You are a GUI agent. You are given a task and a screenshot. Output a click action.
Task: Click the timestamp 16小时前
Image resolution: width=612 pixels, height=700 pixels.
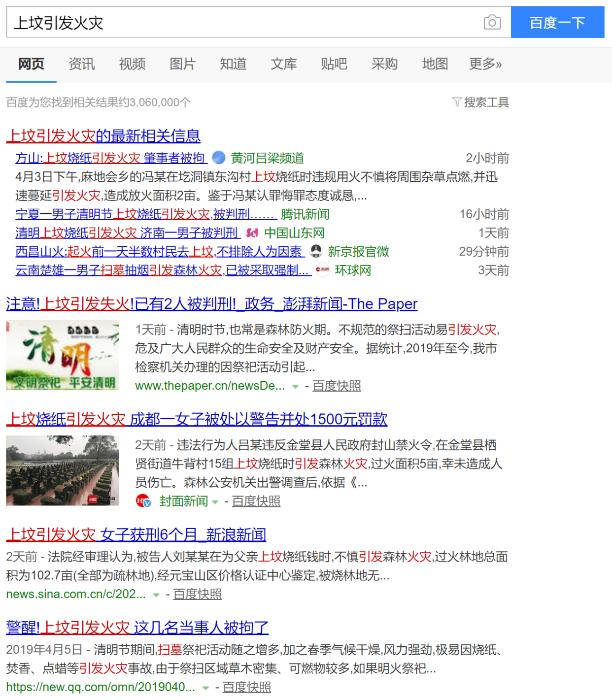pos(484,214)
